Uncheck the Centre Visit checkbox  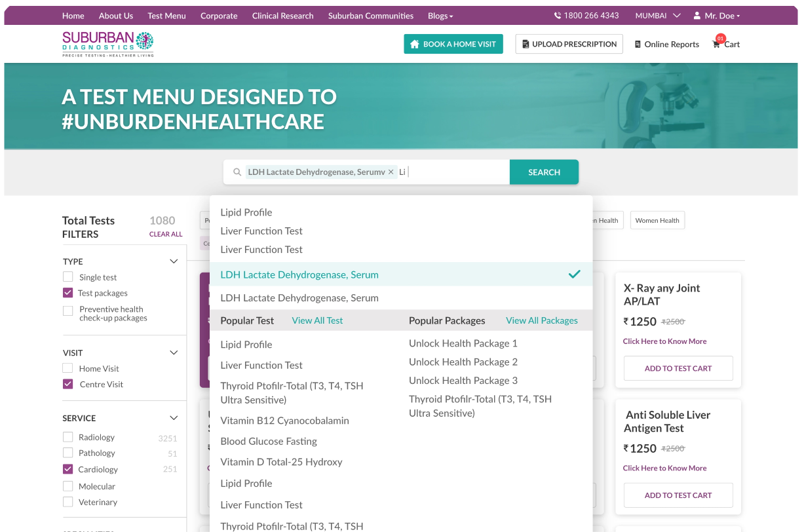68,384
